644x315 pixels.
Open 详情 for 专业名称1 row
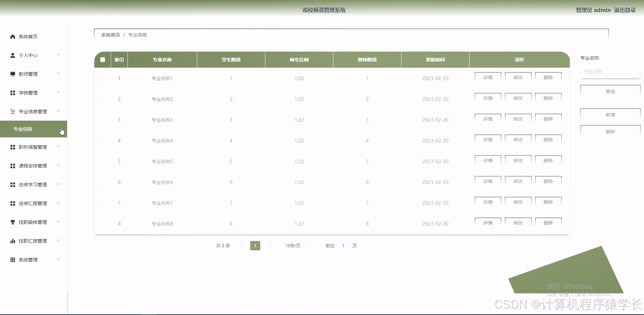click(x=488, y=77)
